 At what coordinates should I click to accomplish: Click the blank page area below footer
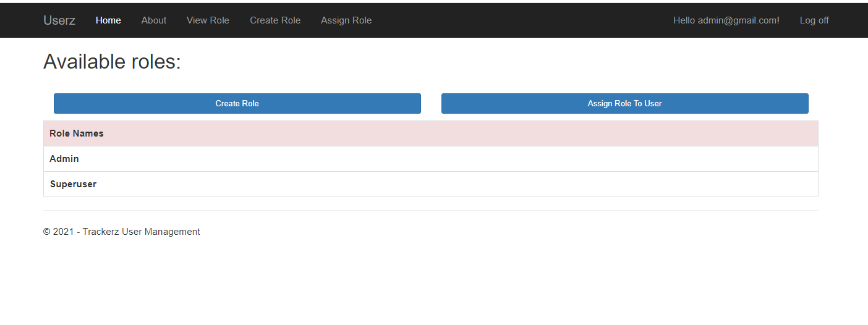(433, 284)
